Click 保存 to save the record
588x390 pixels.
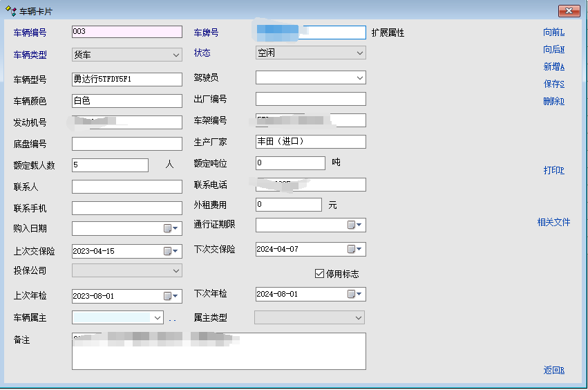tap(553, 84)
